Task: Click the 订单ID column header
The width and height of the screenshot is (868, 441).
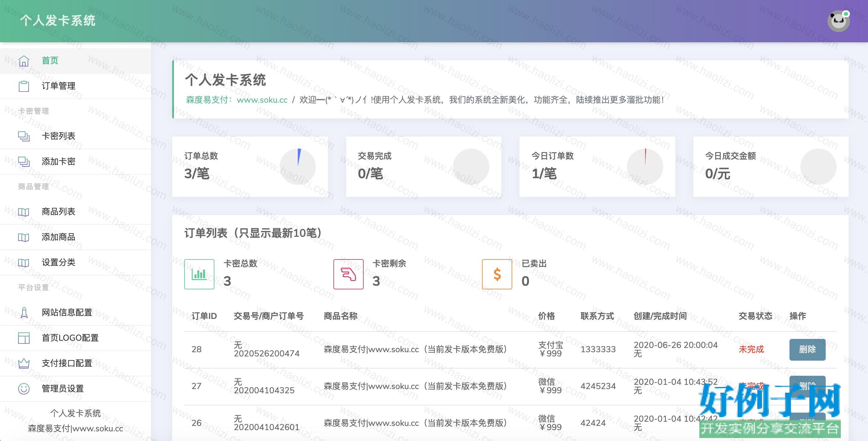Action: (x=204, y=316)
